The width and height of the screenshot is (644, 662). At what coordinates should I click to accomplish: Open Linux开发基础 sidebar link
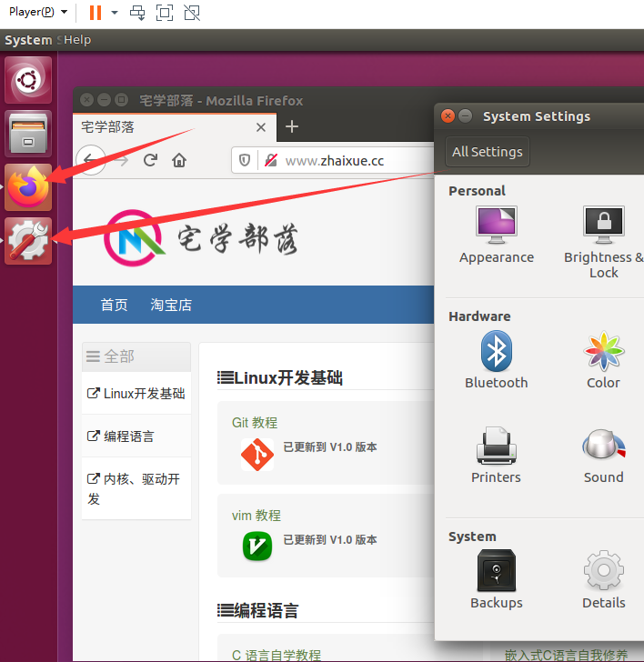click(136, 394)
